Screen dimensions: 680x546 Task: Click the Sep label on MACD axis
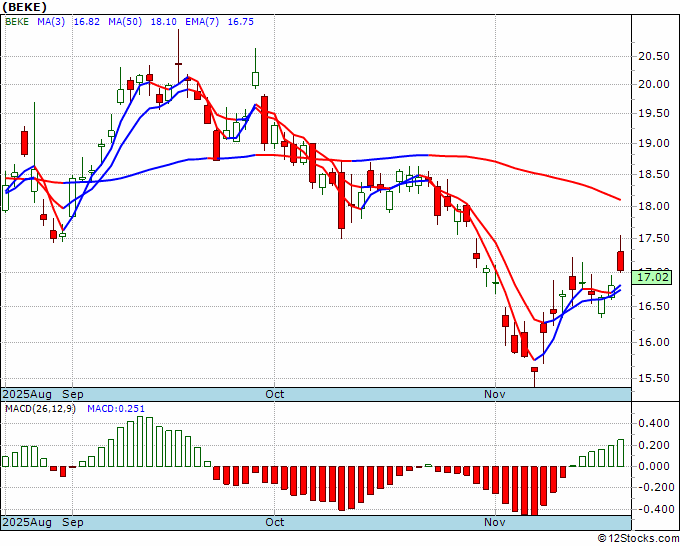click(x=72, y=522)
